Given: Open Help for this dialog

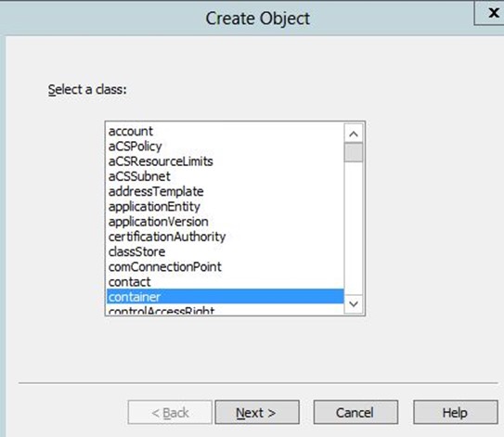Looking at the screenshot, I should [455, 412].
